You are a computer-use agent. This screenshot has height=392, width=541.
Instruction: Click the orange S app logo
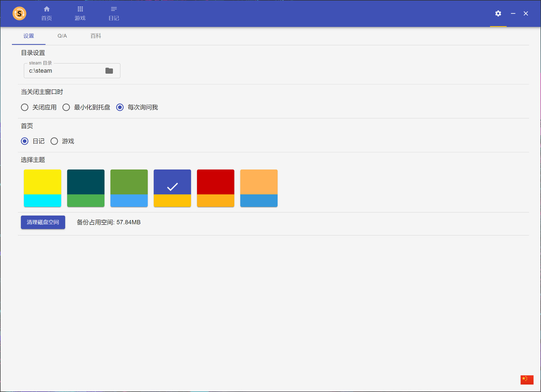point(19,13)
